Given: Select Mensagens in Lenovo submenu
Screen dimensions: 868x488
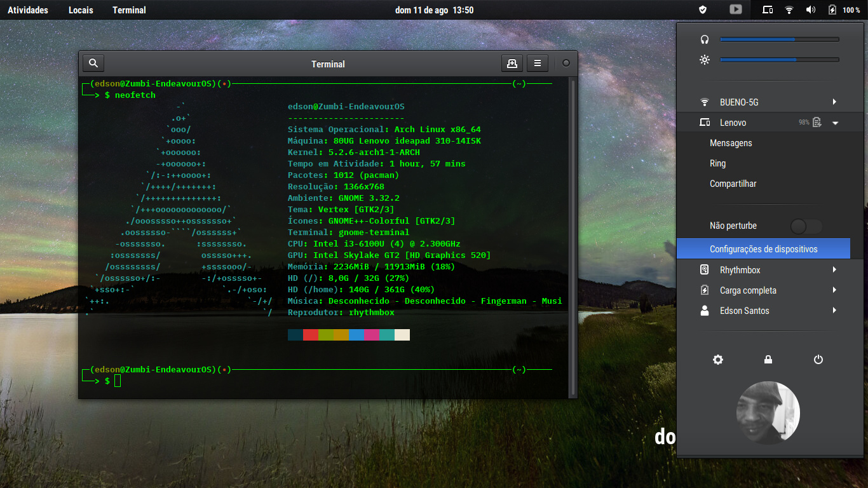Looking at the screenshot, I should 731,143.
